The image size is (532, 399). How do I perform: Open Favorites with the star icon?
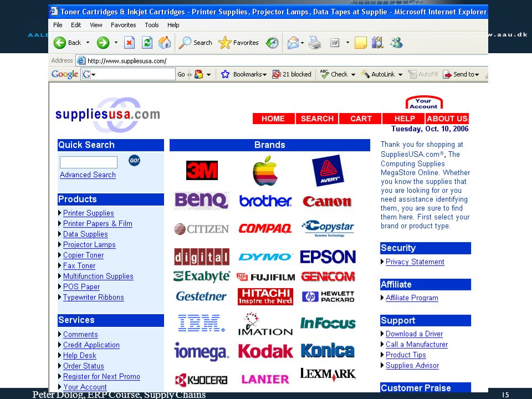pyautogui.click(x=224, y=43)
